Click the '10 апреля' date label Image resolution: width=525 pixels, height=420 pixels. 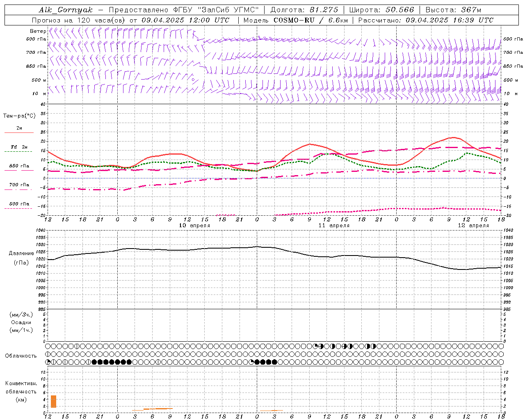194,226
